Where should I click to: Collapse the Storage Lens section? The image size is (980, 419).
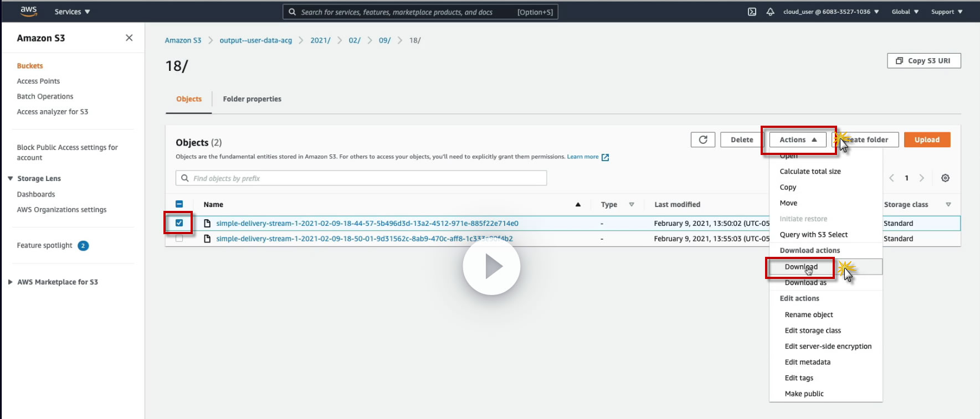click(x=11, y=178)
